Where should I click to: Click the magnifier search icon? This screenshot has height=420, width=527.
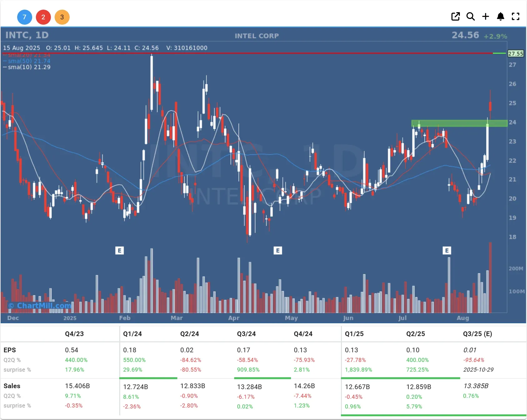pos(470,17)
